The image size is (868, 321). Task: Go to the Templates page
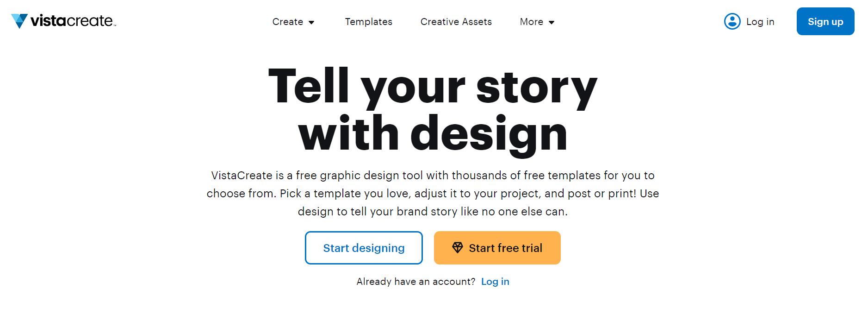(x=368, y=22)
